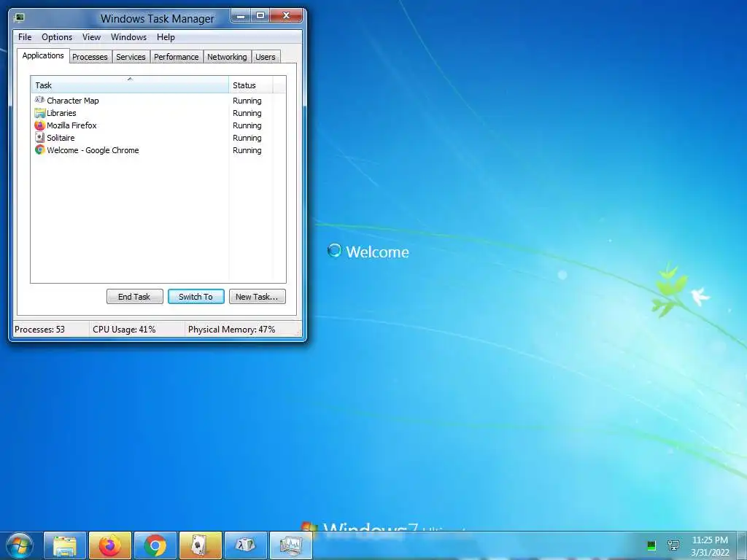Switch to the Performance tab
747x560 pixels.
[x=177, y=57]
